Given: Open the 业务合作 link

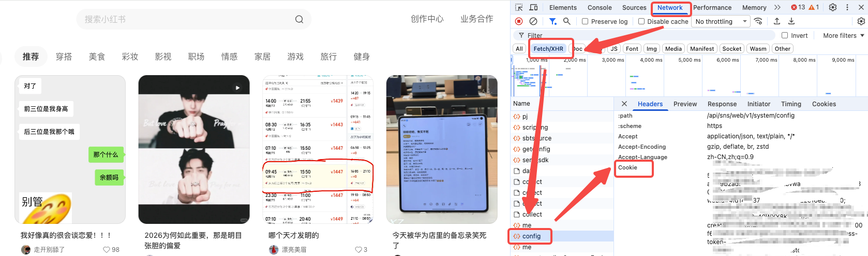Looking at the screenshot, I should tap(476, 19).
